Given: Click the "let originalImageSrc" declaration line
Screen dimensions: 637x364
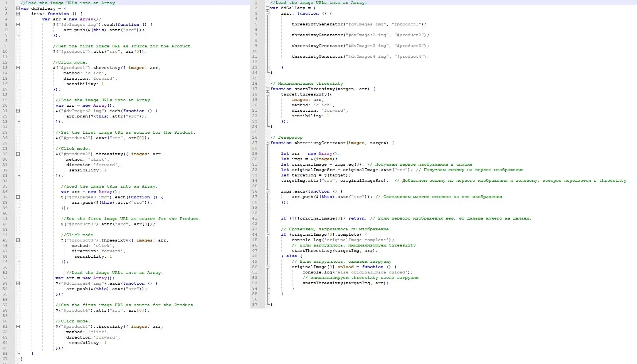Looking at the screenshot, I should coord(347,170).
